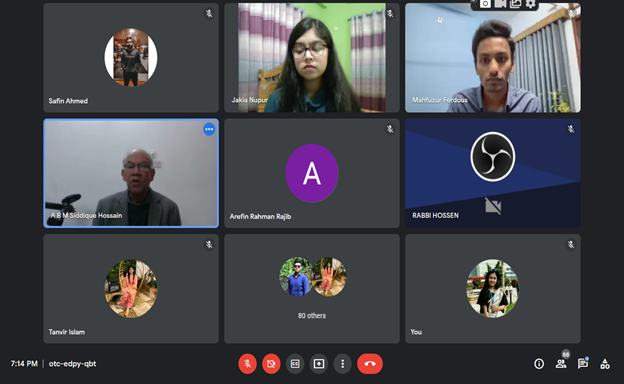Click the gallery image icon in the top overlay
624x384 pixels.
tap(515, 4)
